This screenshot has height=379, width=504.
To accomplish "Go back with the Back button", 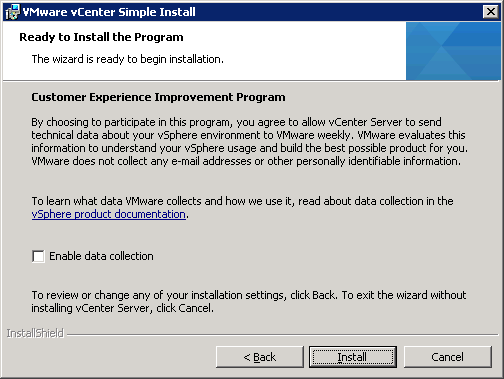I will click(x=260, y=357).
